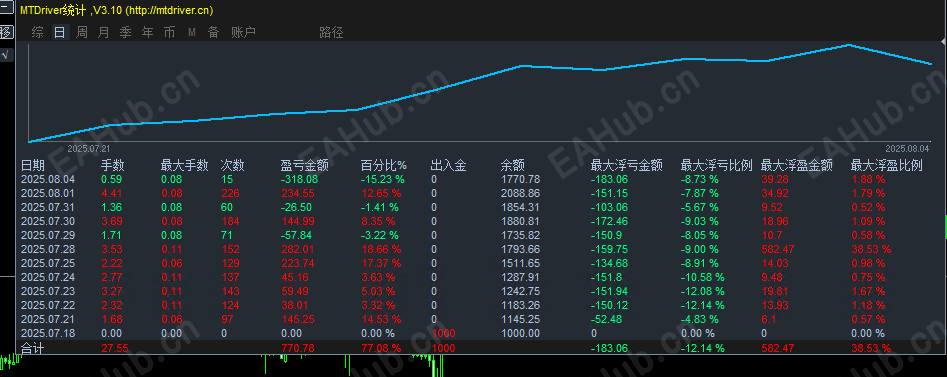
Task: Click the 582.47 value in 2025.07.28 row
Action: pos(778,249)
